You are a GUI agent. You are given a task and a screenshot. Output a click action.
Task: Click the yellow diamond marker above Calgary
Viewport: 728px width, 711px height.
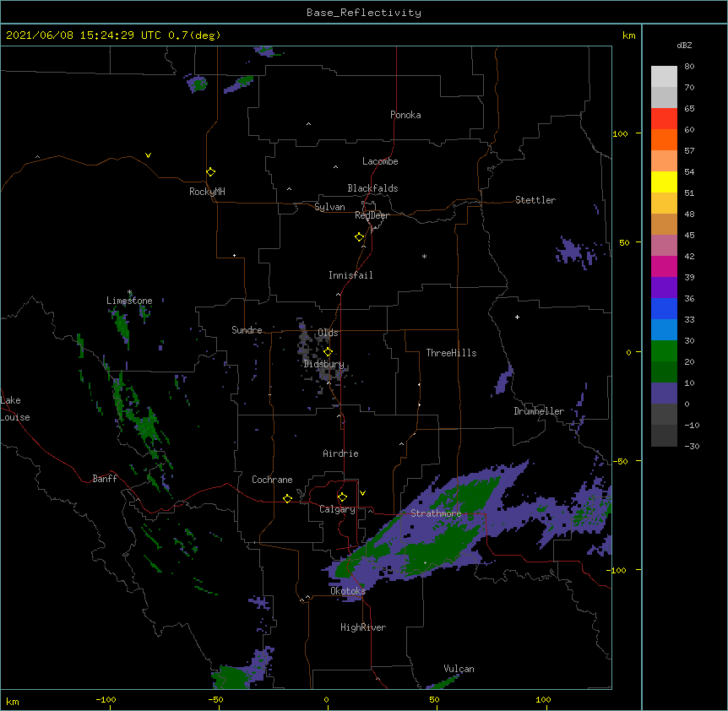(x=342, y=497)
